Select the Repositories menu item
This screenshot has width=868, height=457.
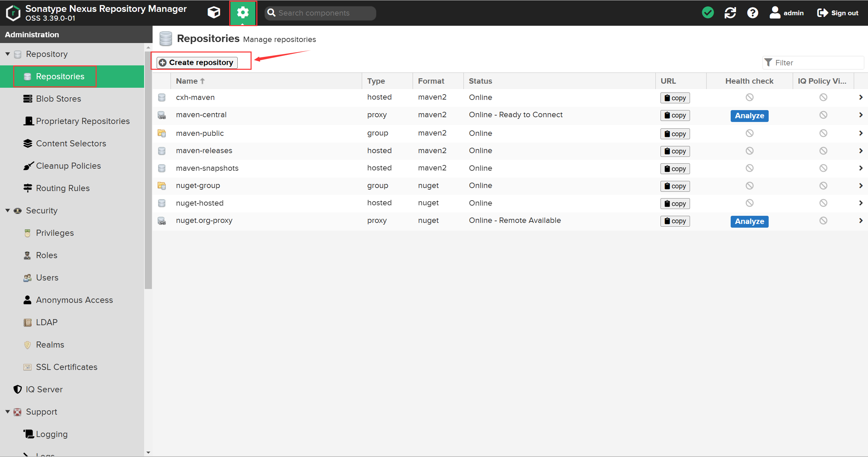[60, 76]
